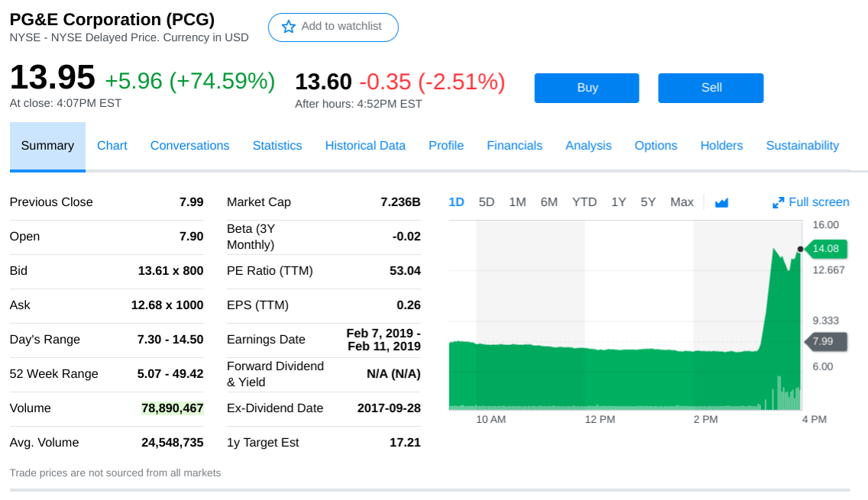Open the Analysis tab
Viewport: 868px width, 500px height.
pyautogui.click(x=588, y=146)
